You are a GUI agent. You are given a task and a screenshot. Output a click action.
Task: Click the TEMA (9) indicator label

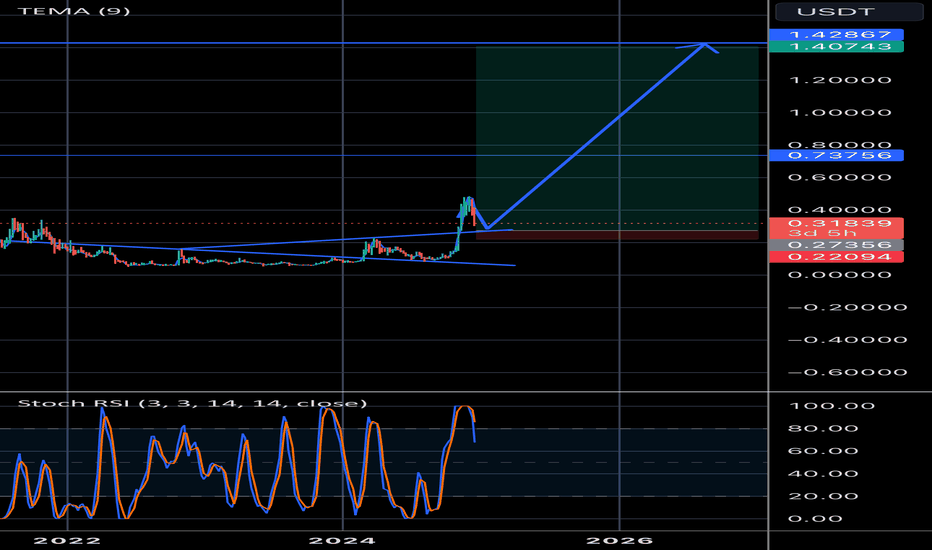[74, 11]
